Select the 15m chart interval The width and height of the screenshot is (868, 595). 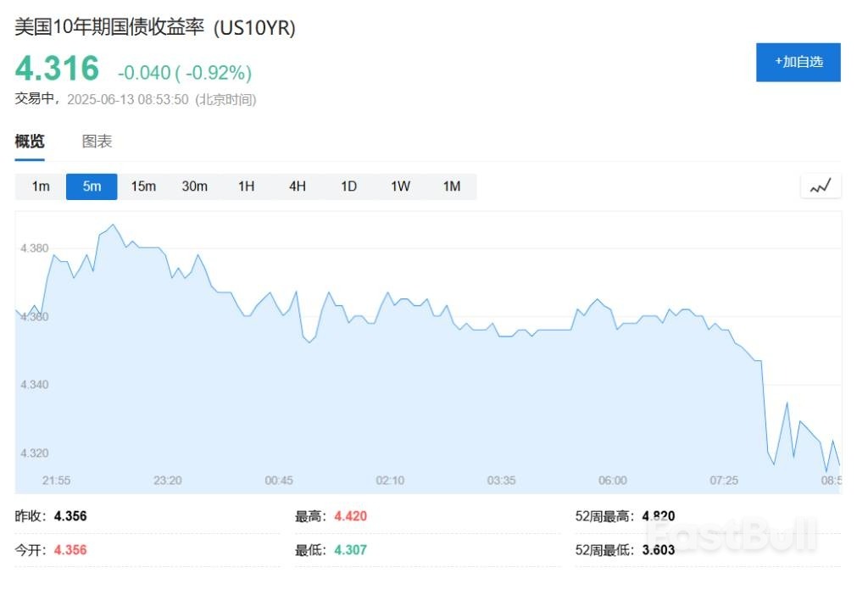(142, 186)
